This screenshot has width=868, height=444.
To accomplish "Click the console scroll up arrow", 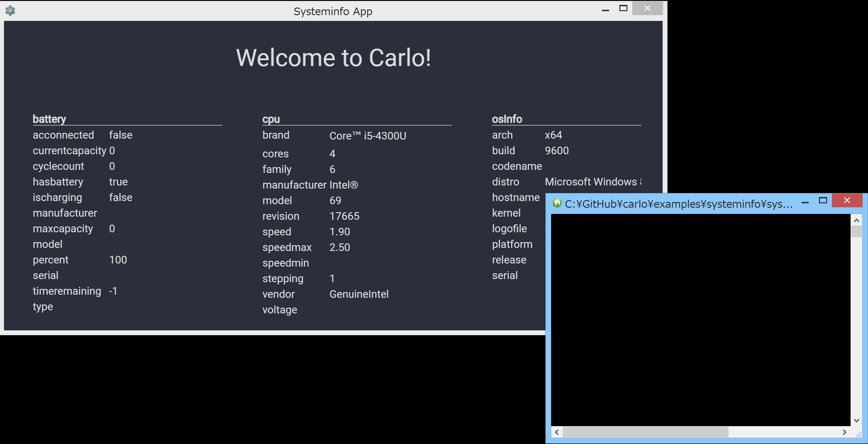I will (856, 220).
